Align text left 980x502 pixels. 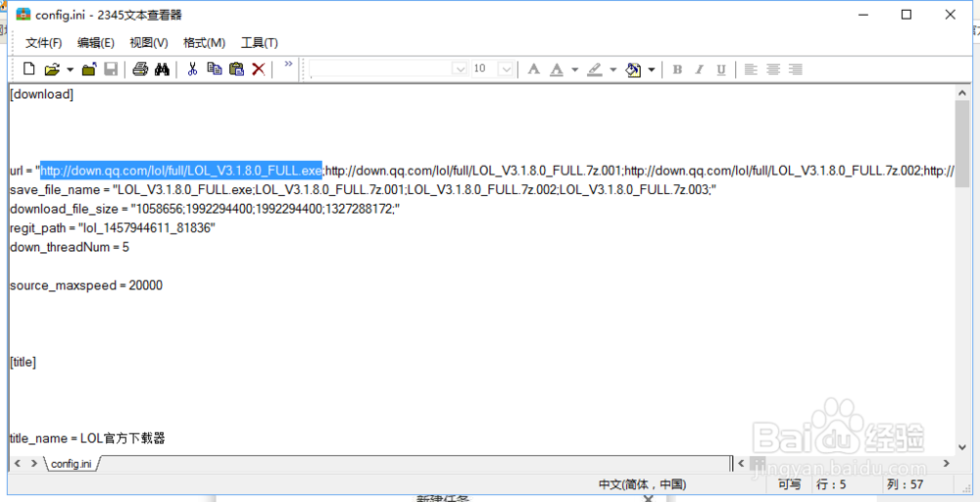(751, 70)
